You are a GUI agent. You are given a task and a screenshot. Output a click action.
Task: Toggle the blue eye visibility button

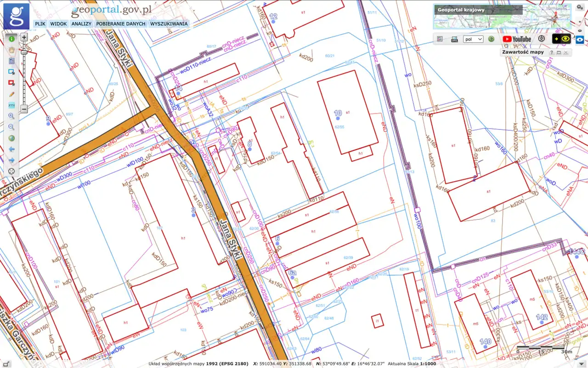[580, 40]
